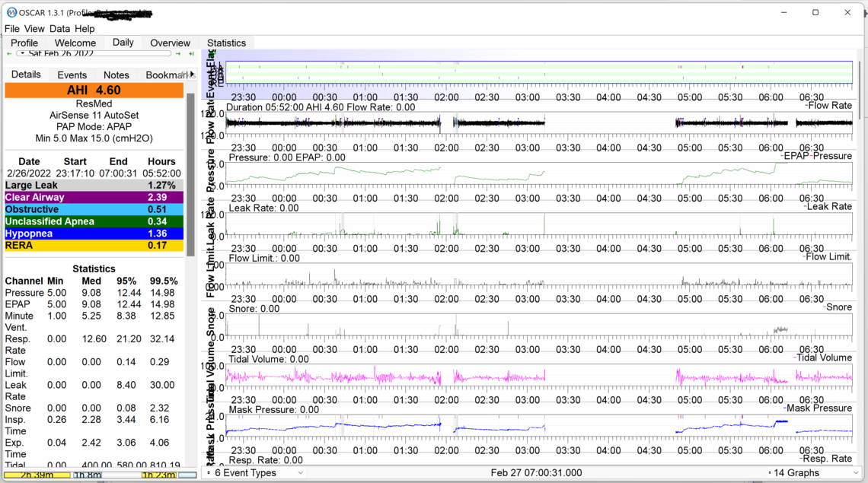The image size is (868, 483).
Task: Go to next day with green right arrow
Action: click(x=177, y=54)
